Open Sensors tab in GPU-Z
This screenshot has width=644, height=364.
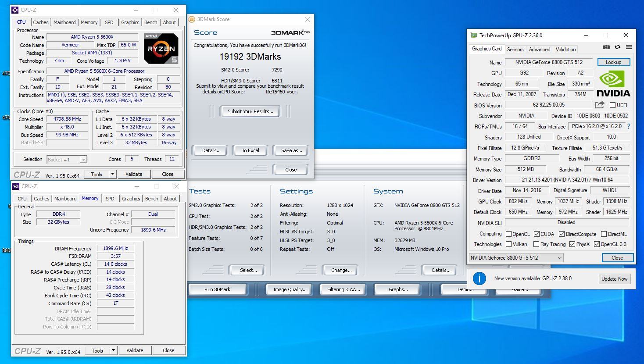[515, 50]
